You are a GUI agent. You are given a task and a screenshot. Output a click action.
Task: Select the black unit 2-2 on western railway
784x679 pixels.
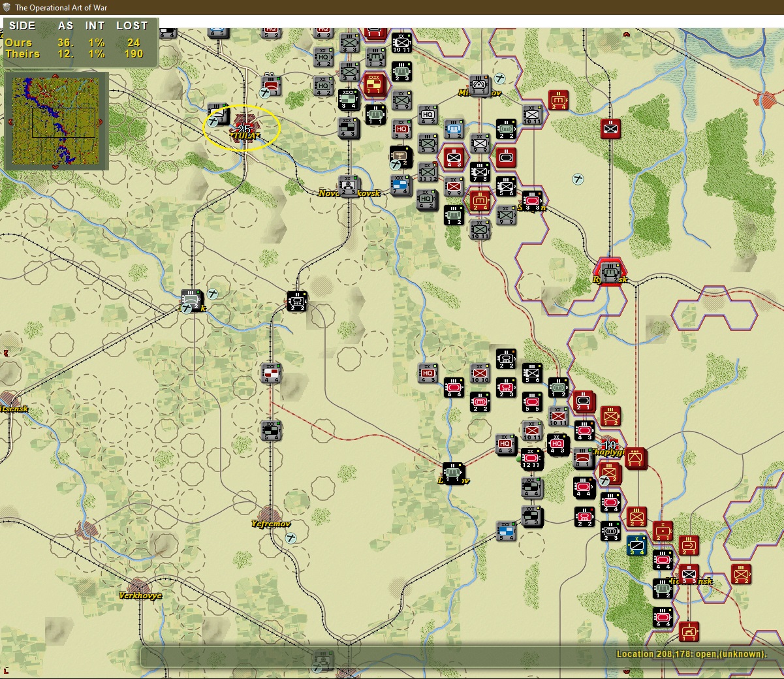coord(296,301)
